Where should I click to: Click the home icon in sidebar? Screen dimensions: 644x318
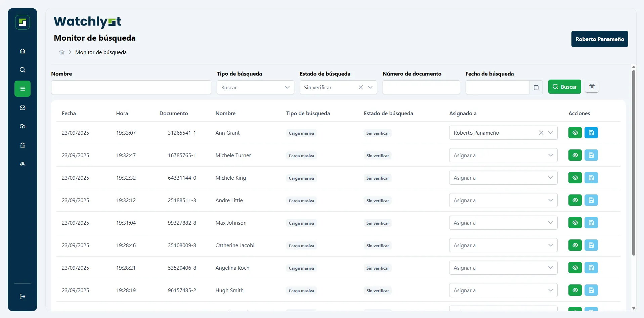click(x=23, y=51)
